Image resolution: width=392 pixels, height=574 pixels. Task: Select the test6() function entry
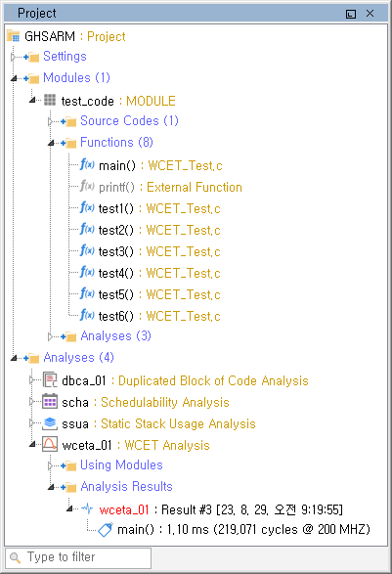(151, 316)
